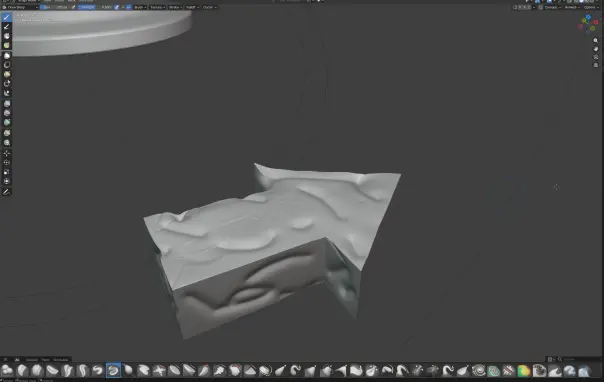The width and height of the screenshot is (604, 382).
Task: Open the Cursor settings popover
Action: pyautogui.click(x=210, y=7)
